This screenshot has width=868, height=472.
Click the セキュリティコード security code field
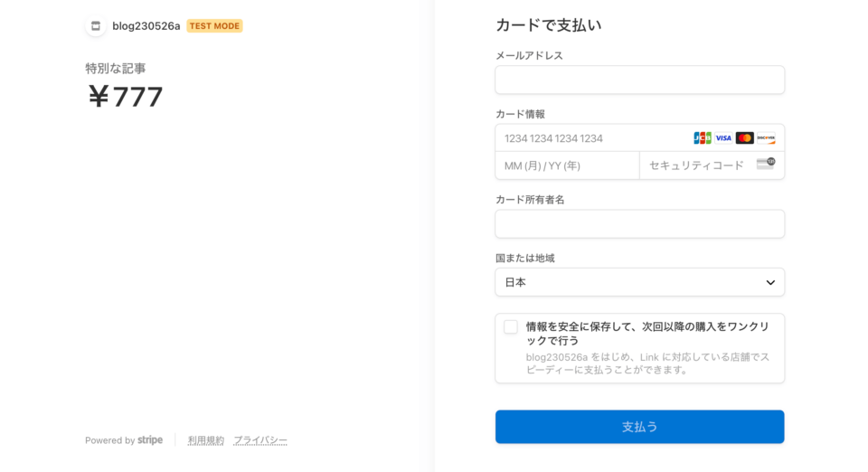pos(696,165)
